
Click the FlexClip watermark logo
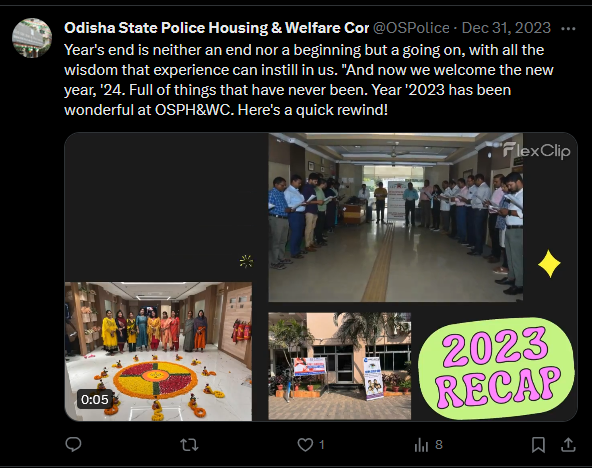tap(536, 151)
